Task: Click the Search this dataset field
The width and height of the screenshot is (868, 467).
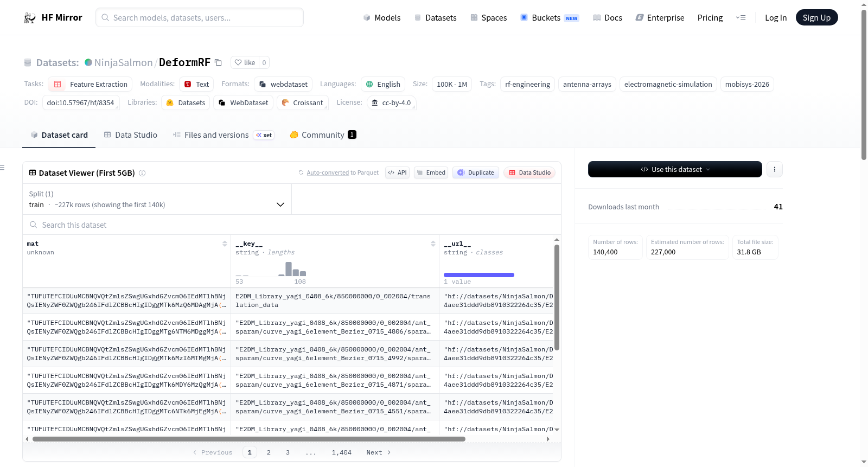Action: 292,225
